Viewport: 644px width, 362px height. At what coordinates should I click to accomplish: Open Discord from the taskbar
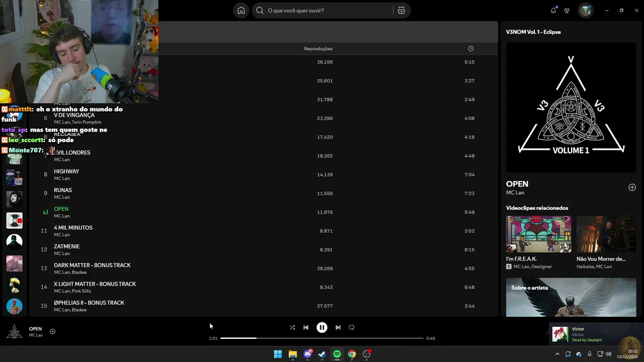307,354
